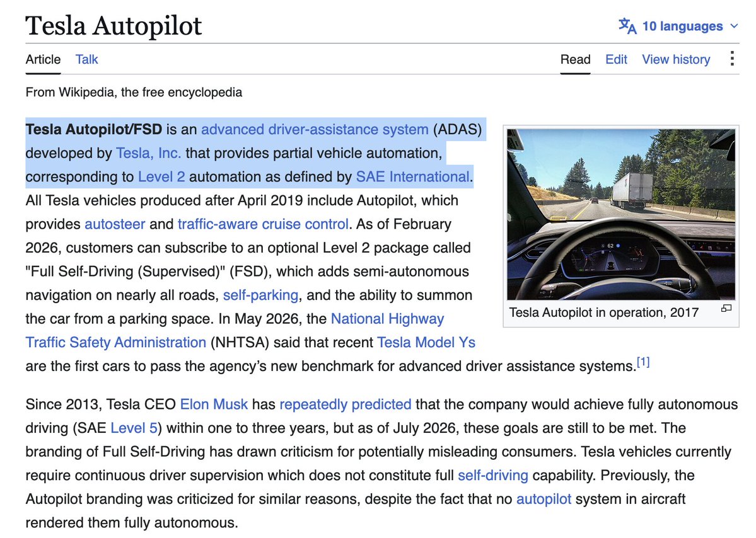Open the three-dot more options menu
Screen dimensions: 756x538
tap(732, 59)
